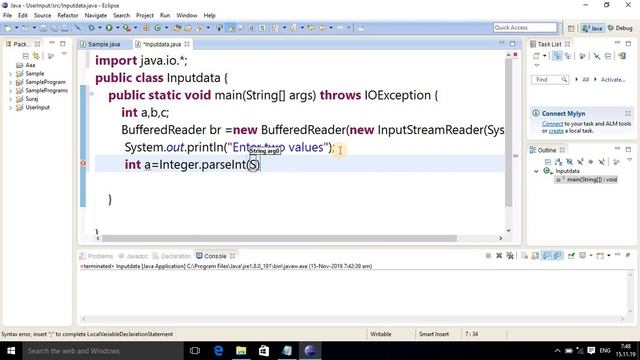This screenshot has height=360, width=640.
Task: Click the Connect link in Connect Mylyn
Action: pyautogui.click(x=552, y=124)
